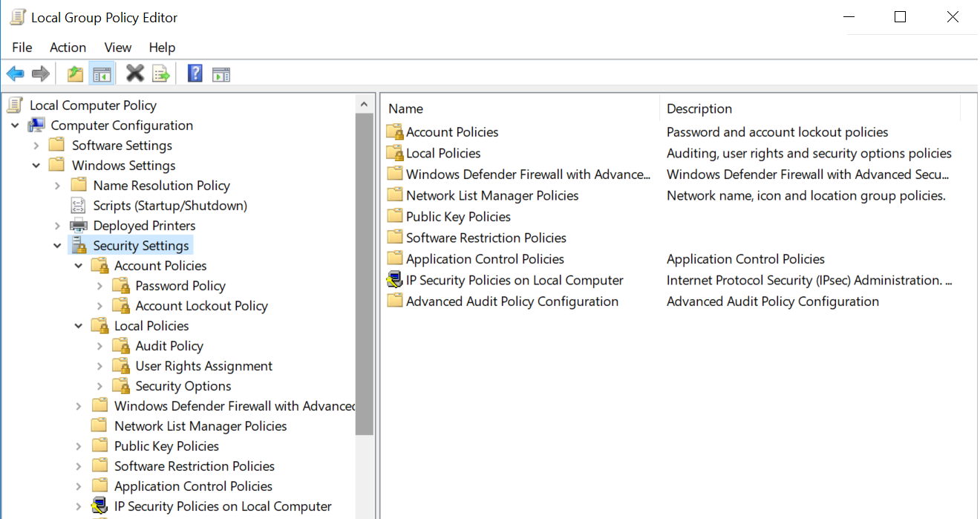The image size is (980, 519).
Task: Select Account Lockout Policy in the tree
Action: [201, 306]
